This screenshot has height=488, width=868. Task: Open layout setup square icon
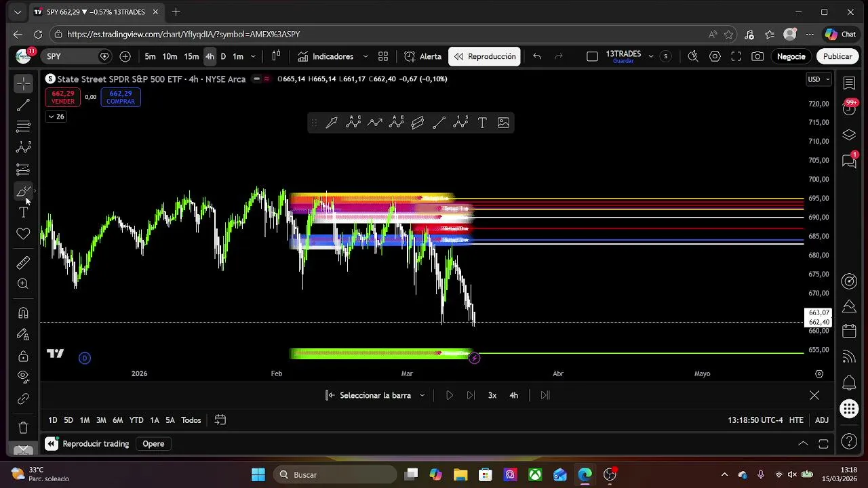(592, 56)
